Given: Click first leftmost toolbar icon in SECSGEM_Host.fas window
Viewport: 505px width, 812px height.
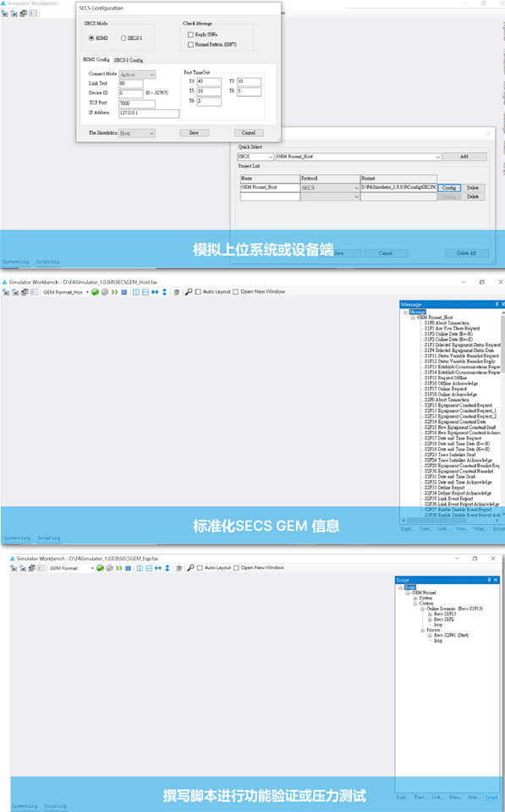Looking at the screenshot, I should (x=6, y=292).
